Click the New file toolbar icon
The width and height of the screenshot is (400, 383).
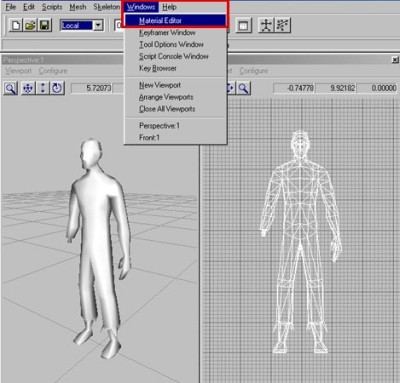pyautogui.click(x=16, y=25)
